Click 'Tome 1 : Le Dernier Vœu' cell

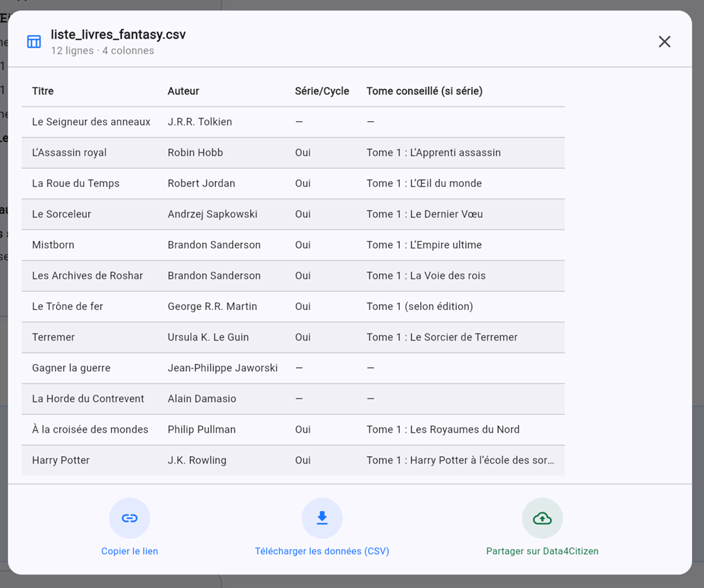[424, 215]
